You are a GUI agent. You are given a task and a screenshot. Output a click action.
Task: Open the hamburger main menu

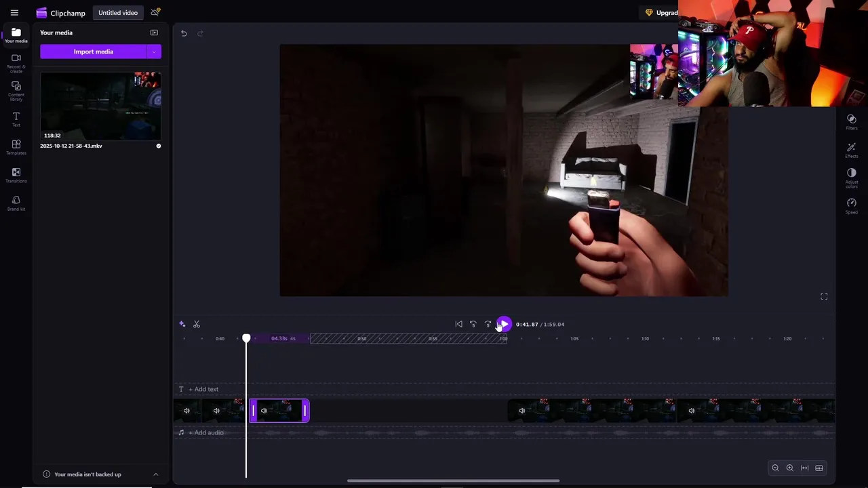pos(14,13)
